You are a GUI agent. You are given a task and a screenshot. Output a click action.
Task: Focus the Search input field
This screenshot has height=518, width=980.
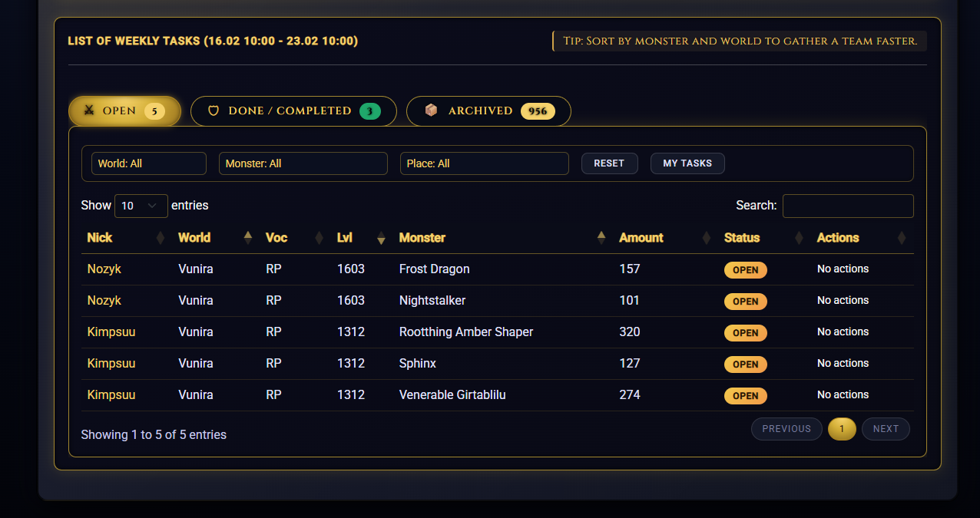pyautogui.click(x=847, y=206)
